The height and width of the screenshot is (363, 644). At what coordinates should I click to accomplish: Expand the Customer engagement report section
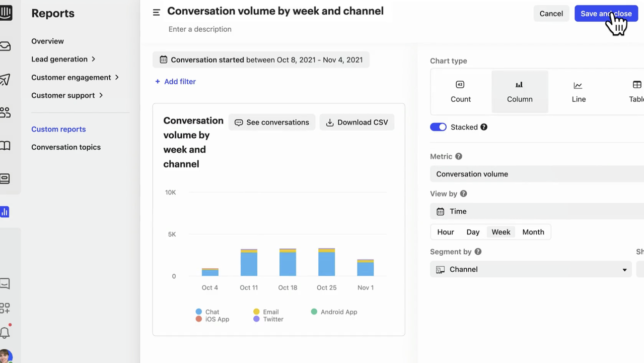click(x=71, y=77)
